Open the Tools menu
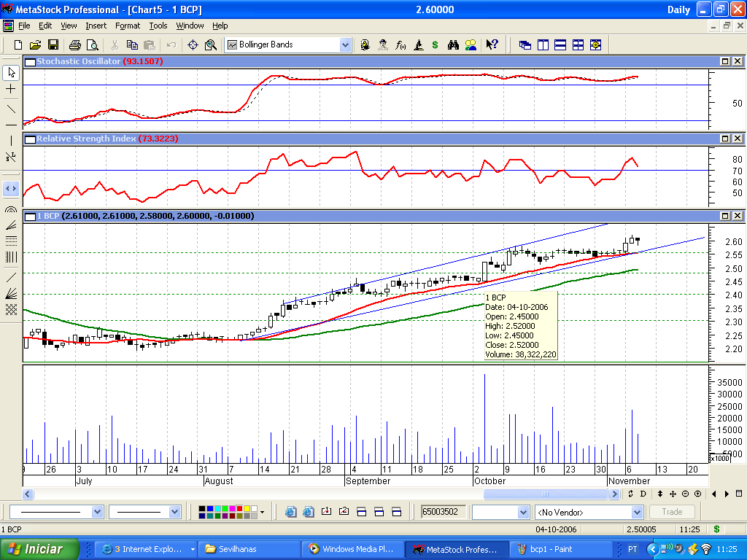The image size is (747, 560). [158, 26]
